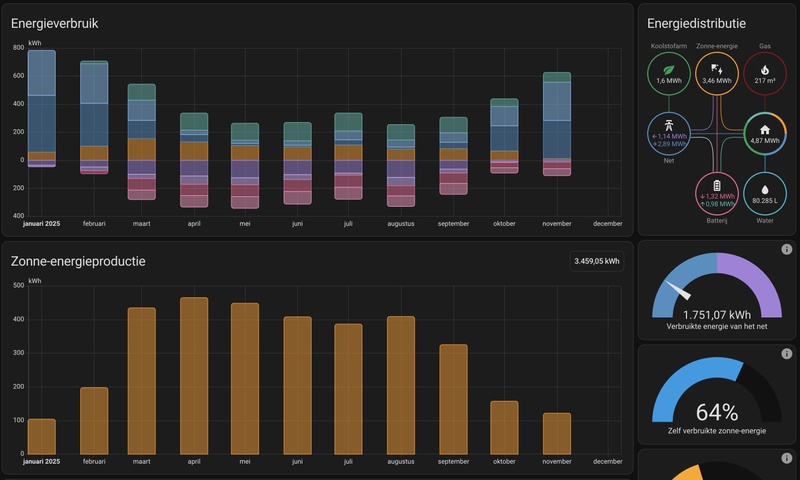Click the needle on grid consumption gauge
Viewport: 800px width, 480px height.
click(x=678, y=290)
